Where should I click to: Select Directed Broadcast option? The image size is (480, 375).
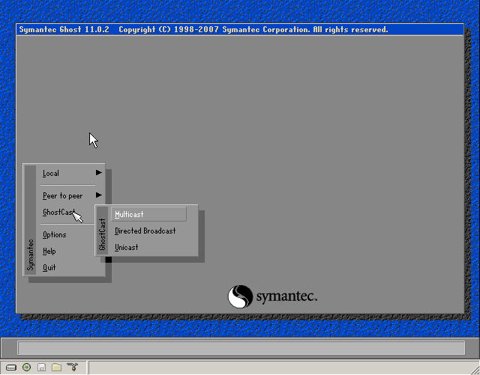[145, 231]
